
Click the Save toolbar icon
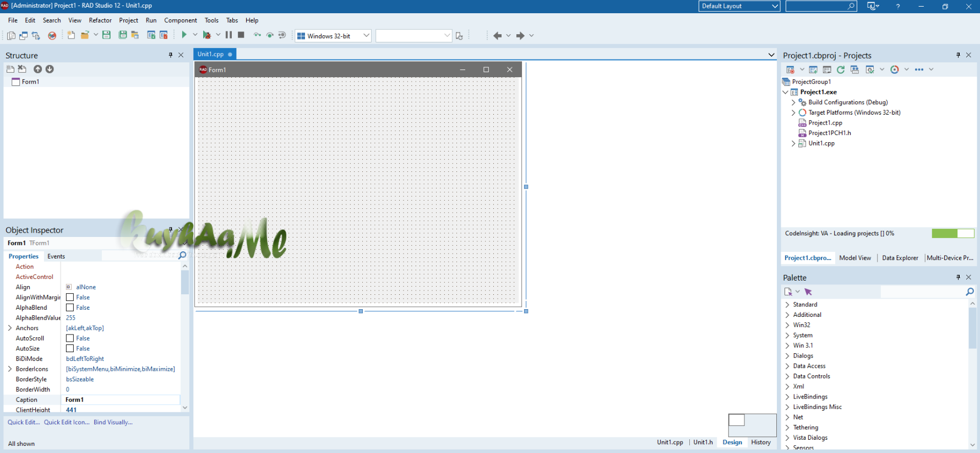107,35
